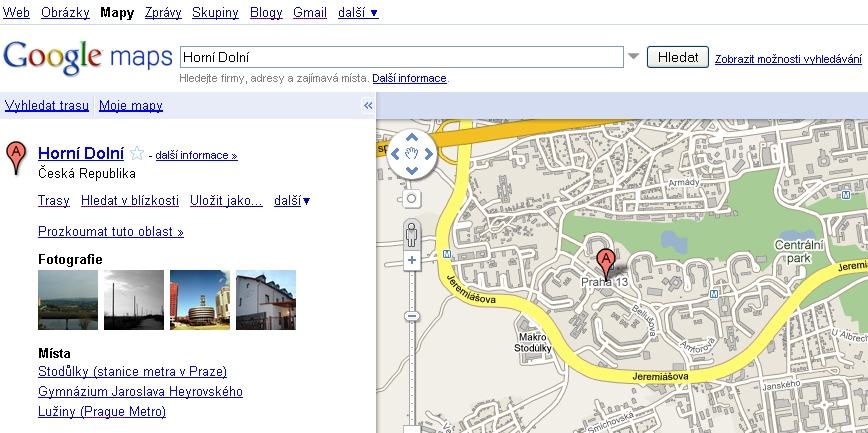Pan the map up with the arrow
The width and height of the screenshot is (868, 433).
tap(411, 138)
